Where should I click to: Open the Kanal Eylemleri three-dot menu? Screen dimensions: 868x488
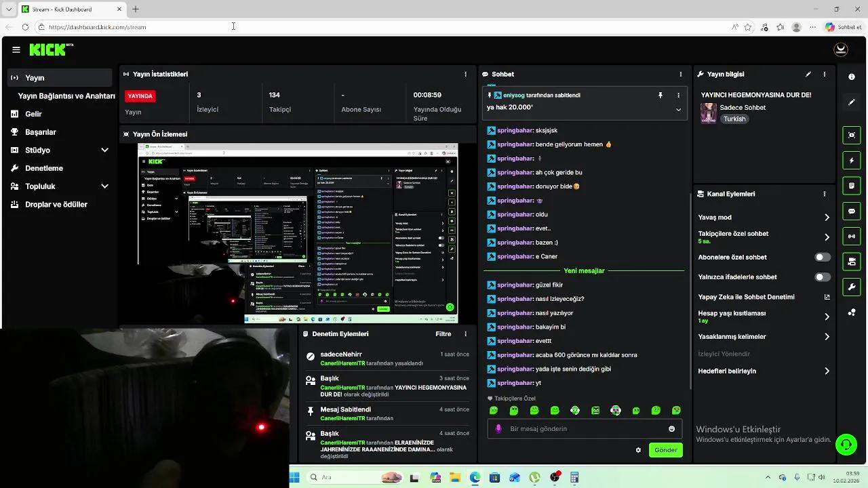[825, 194]
